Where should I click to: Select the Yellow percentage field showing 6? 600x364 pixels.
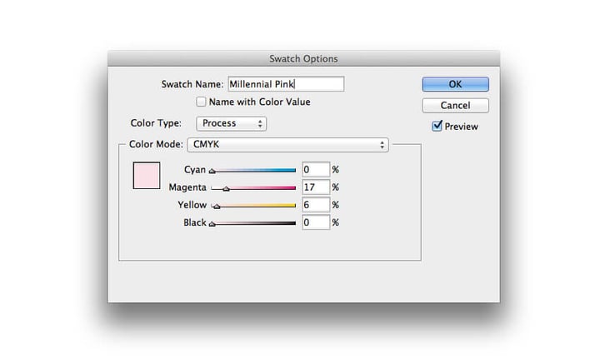pos(316,204)
